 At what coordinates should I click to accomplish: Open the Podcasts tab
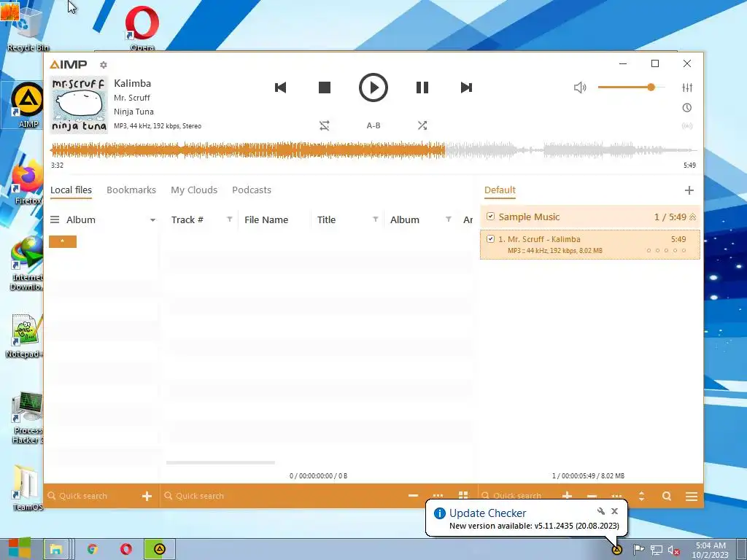click(x=252, y=190)
